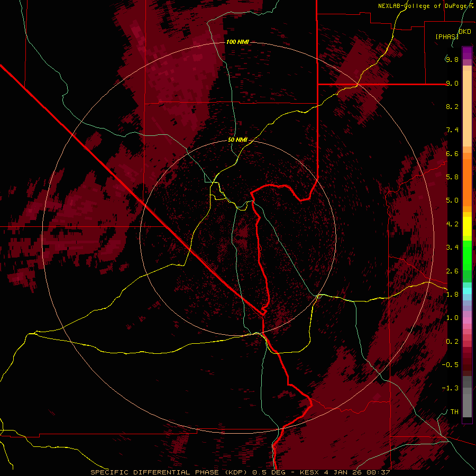Select the 0.2 value on color scale
The height and width of the screenshot is (476, 476).
click(x=452, y=342)
